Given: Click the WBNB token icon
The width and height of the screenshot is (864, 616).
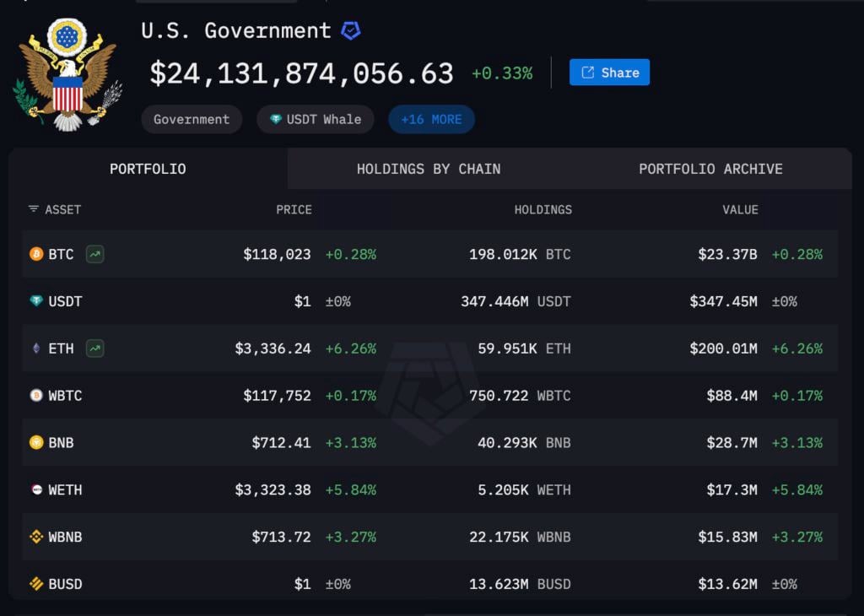Looking at the screenshot, I should click(36, 538).
